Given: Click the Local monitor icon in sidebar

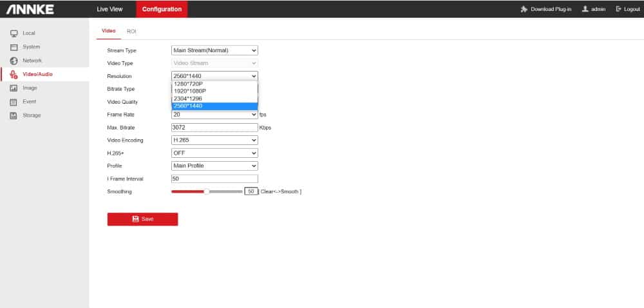Looking at the screenshot, I should 14,34.
